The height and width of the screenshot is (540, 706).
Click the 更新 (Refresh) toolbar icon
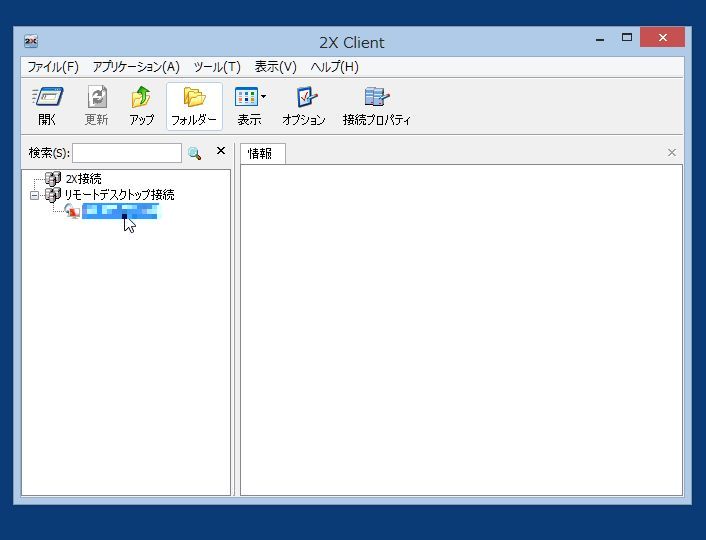tap(97, 106)
